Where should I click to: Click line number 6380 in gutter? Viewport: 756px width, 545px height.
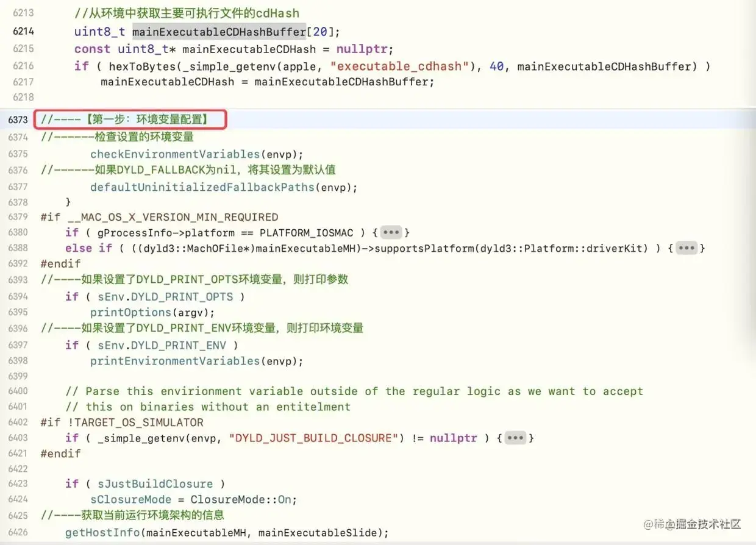tap(18, 232)
